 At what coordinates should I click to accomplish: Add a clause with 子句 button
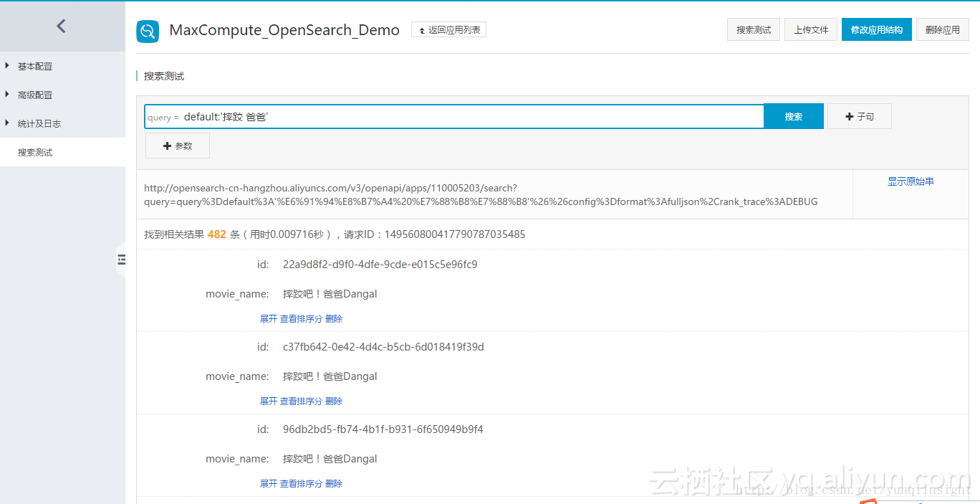[860, 116]
